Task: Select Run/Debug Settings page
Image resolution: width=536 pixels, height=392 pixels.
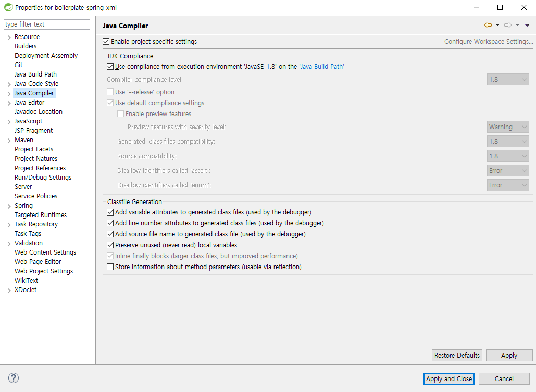Action: pos(43,178)
